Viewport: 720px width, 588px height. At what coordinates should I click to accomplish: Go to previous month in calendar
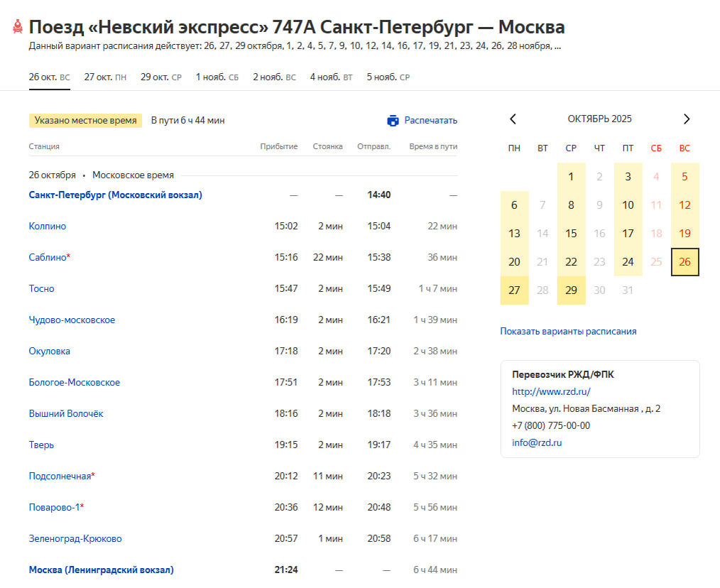click(513, 119)
